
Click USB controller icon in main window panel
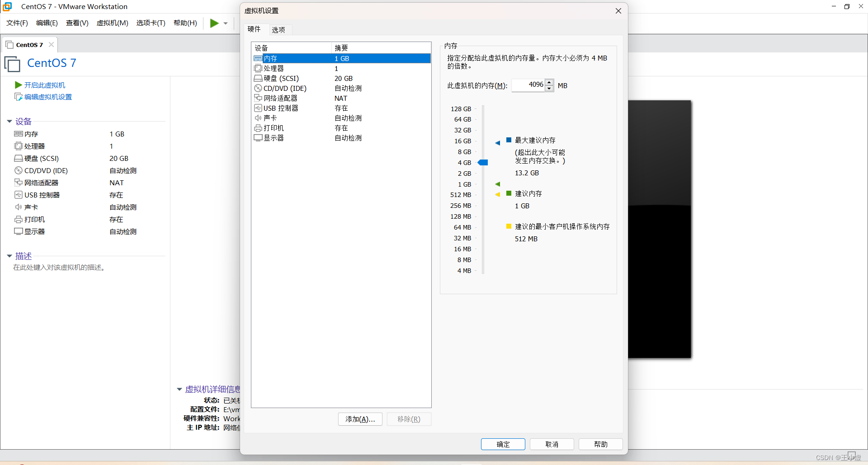19,195
